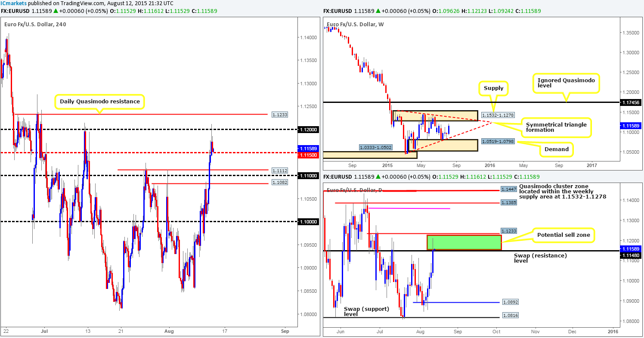644x338 pixels.
Task: Click the 1.1532-1.1278 supply zone label
Action: pyautogui.click(x=499, y=115)
